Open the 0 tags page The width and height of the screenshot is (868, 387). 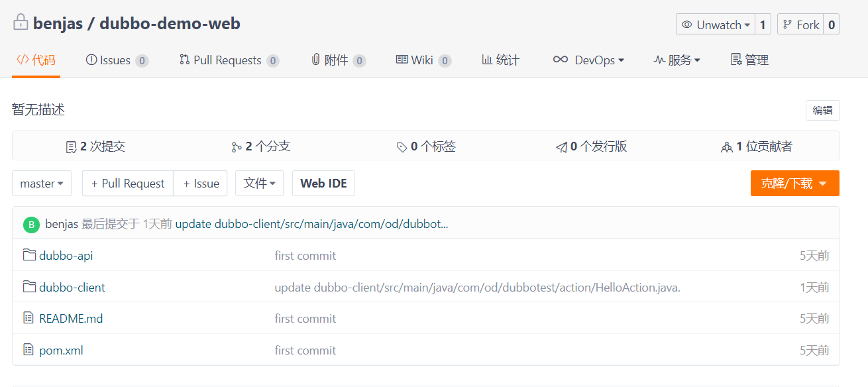(x=426, y=146)
